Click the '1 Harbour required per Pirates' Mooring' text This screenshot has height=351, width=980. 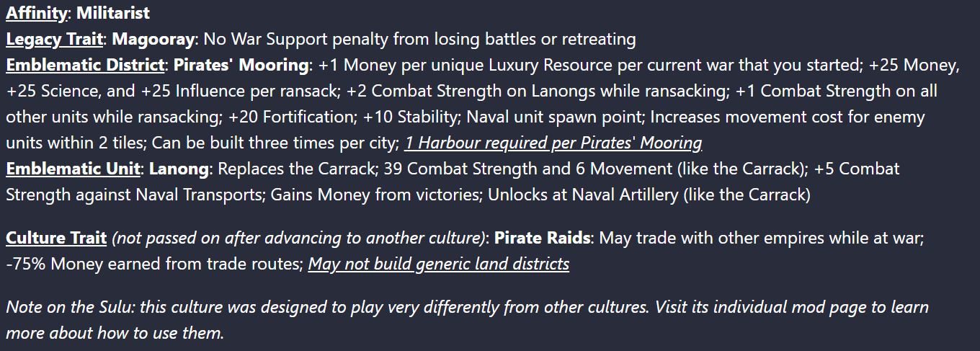point(553,143)
